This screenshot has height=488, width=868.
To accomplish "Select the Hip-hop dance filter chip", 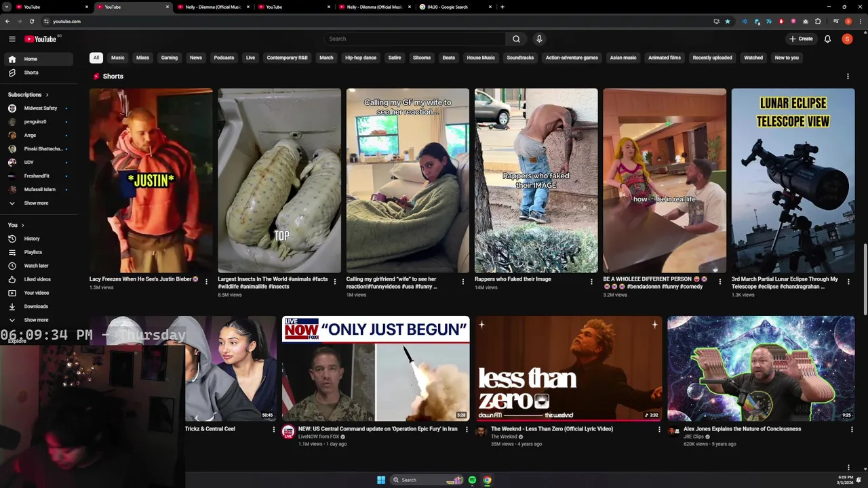I will point(361,58).
